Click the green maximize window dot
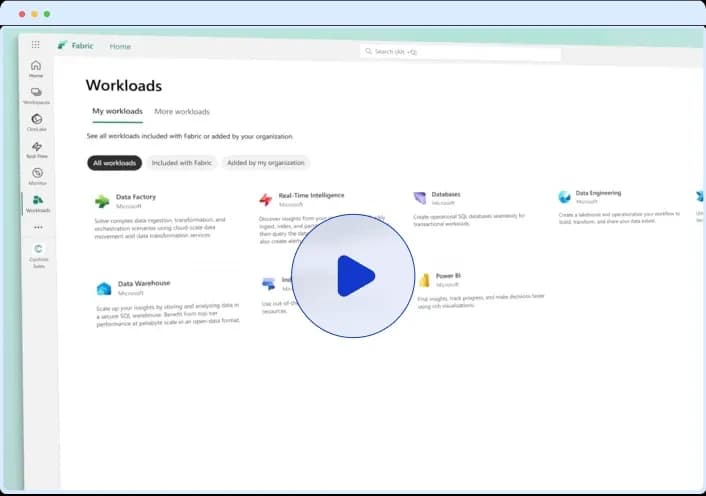This screenshot has height=496, width=706. tap(47, 14)
